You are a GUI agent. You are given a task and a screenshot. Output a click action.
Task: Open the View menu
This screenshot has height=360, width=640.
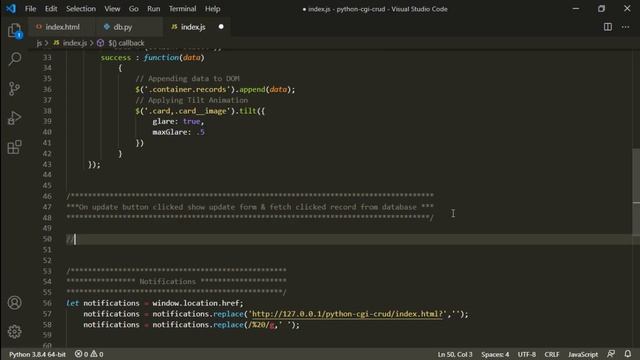point(112,9)
